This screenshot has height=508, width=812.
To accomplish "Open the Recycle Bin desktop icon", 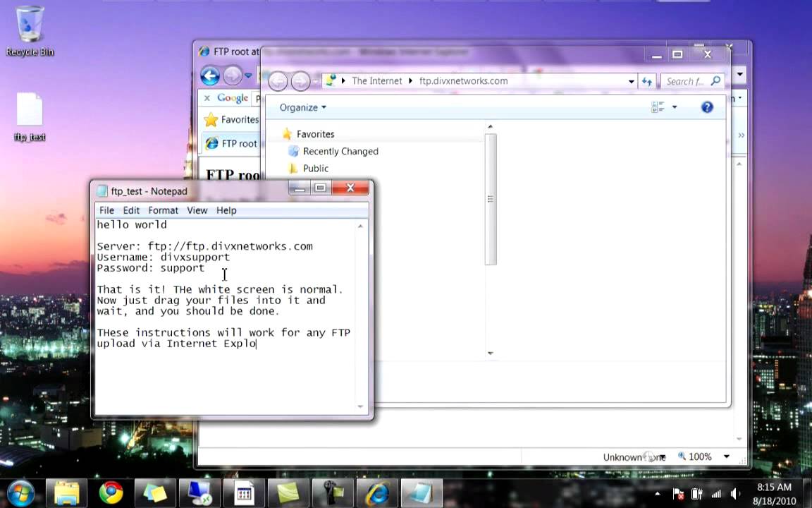I will point(30,30).
